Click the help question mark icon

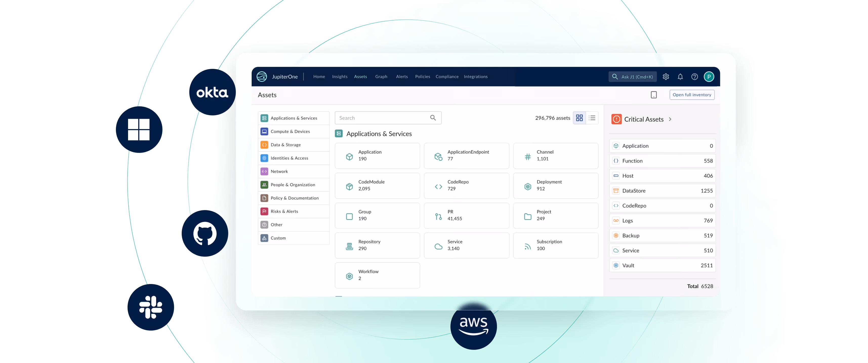click(694, 77)
